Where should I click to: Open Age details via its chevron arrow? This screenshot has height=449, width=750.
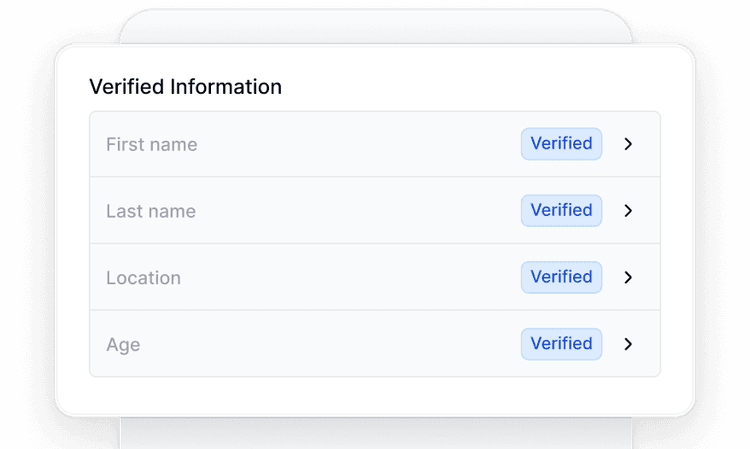[628, 344]
